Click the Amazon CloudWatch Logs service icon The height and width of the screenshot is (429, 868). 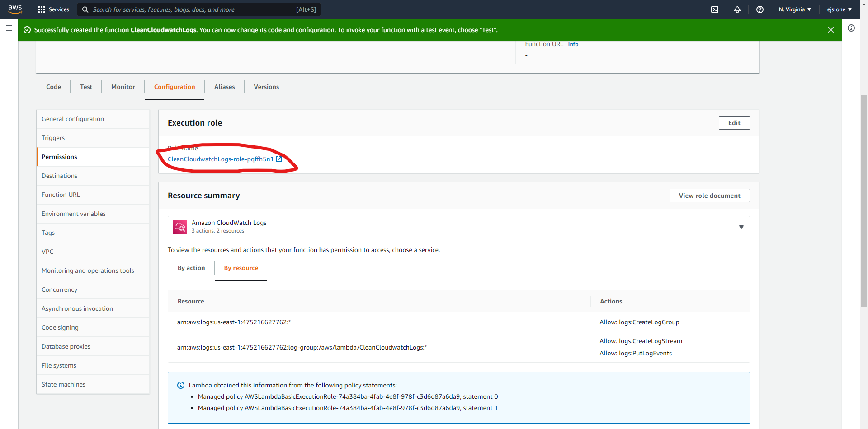pyautogui.click(x=180, y=227)
